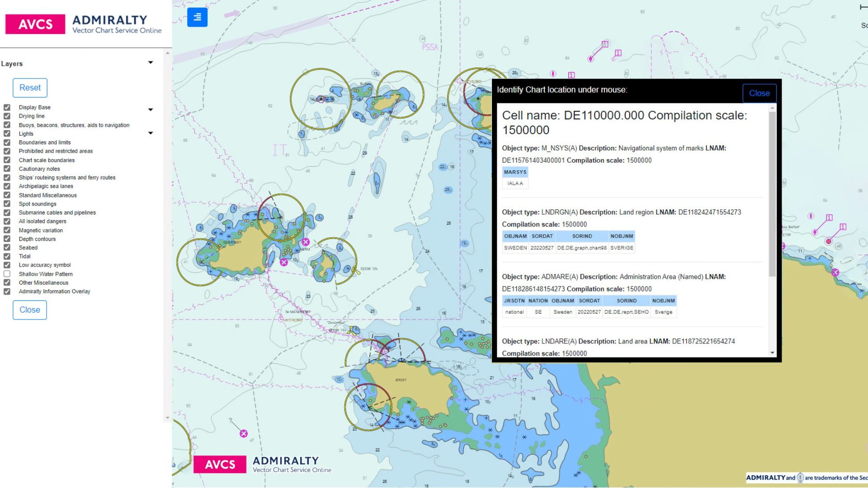Click the magenta cross marker near the bottom-left sea area
This screenshot has height=488, width=868.
coord(244,434)
